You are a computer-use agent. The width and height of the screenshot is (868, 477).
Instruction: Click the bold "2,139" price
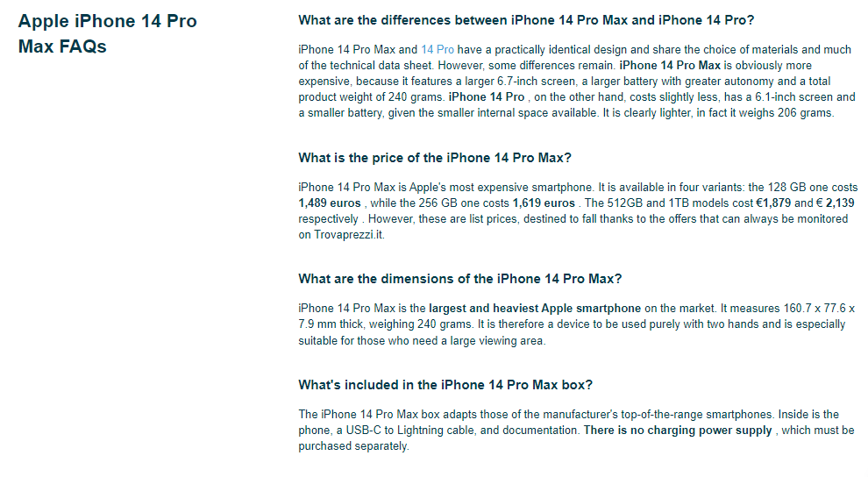pos(840,203)
